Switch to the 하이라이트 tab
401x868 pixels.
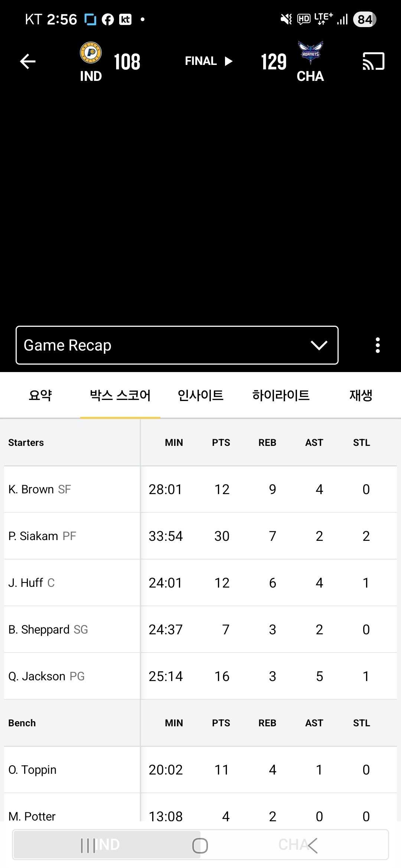click(x=281, y=395)
